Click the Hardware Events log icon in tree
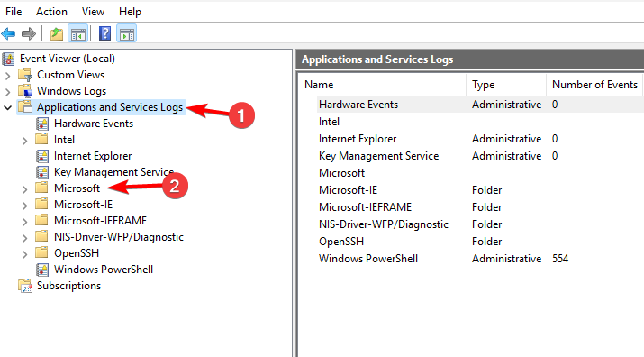 pyautogui.click(x=42, y=124)
